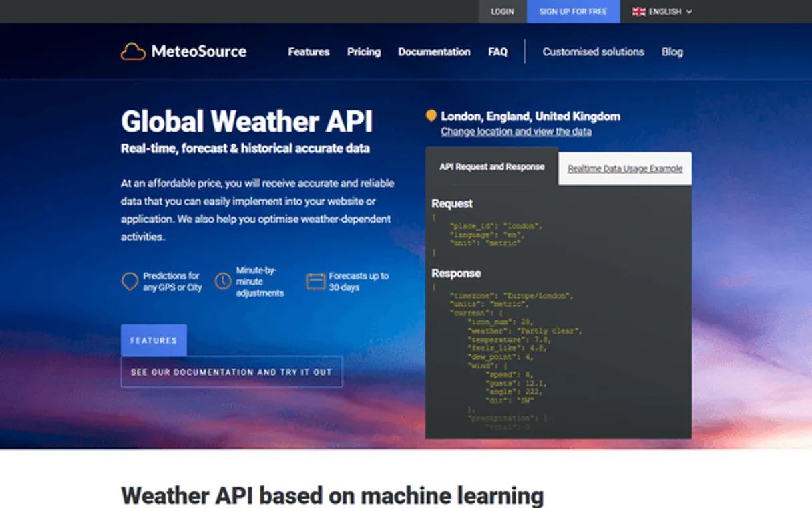The height and width of the screenshot is (508, 812).
Task: Open the Blog link
Action: (672, 52)
